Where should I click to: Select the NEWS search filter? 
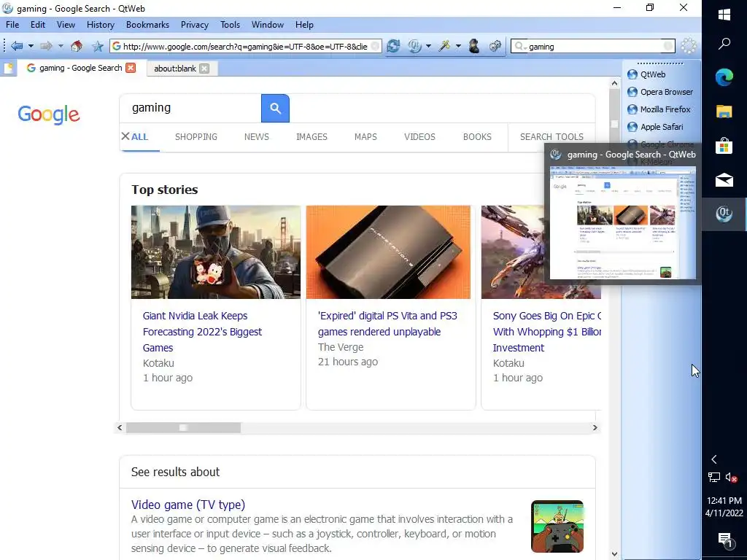pyautogui.click(x=256, y=136)
